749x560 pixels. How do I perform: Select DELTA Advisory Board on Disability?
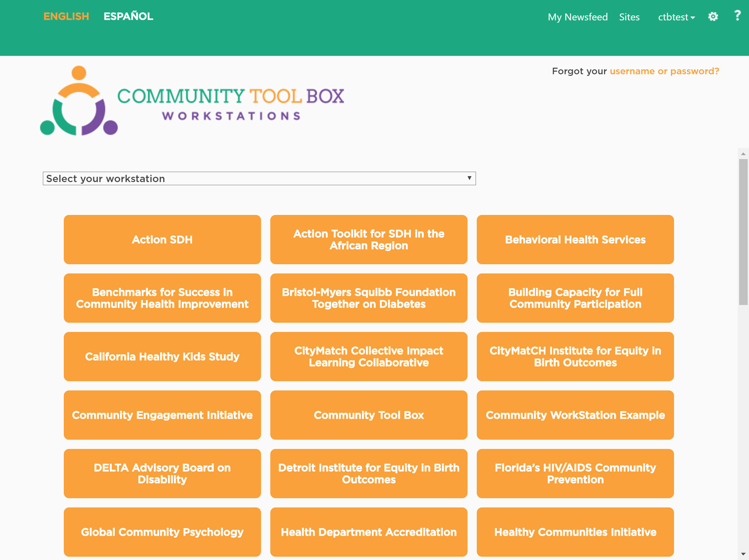coord(162,474)
